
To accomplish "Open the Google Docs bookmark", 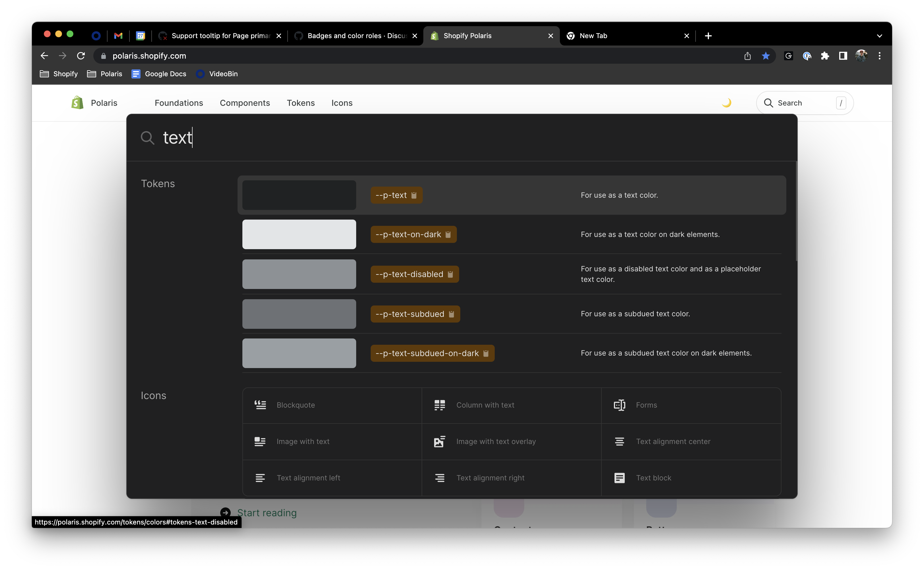I will tap(158, 73).
